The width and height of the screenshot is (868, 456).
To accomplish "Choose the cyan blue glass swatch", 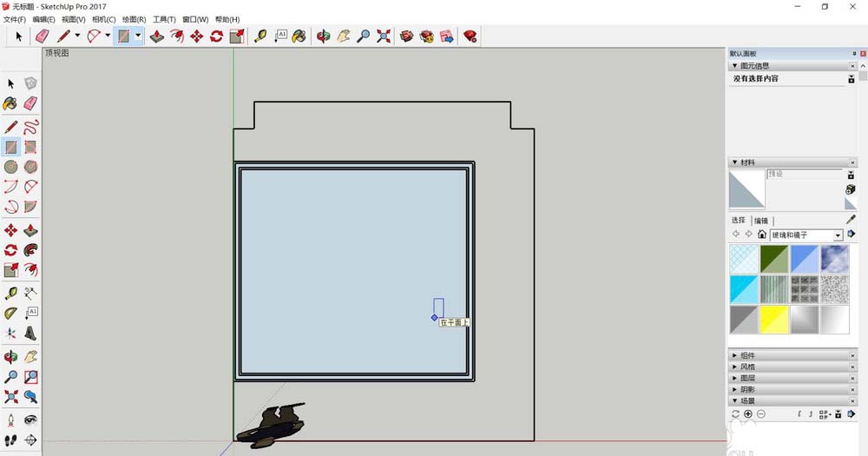I will 744,289.
